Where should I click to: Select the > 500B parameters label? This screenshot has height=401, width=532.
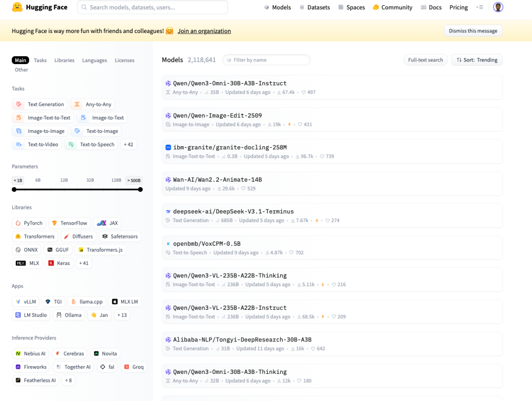click(133, 180)
